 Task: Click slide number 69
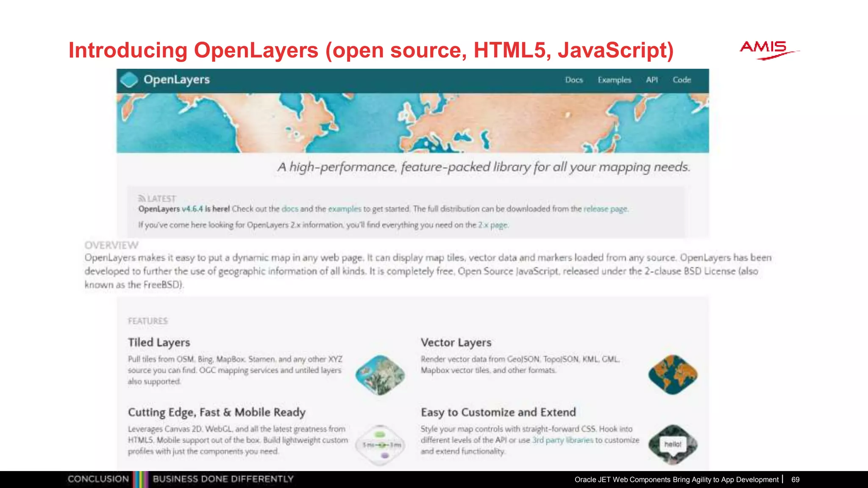[x=796, y=480]
